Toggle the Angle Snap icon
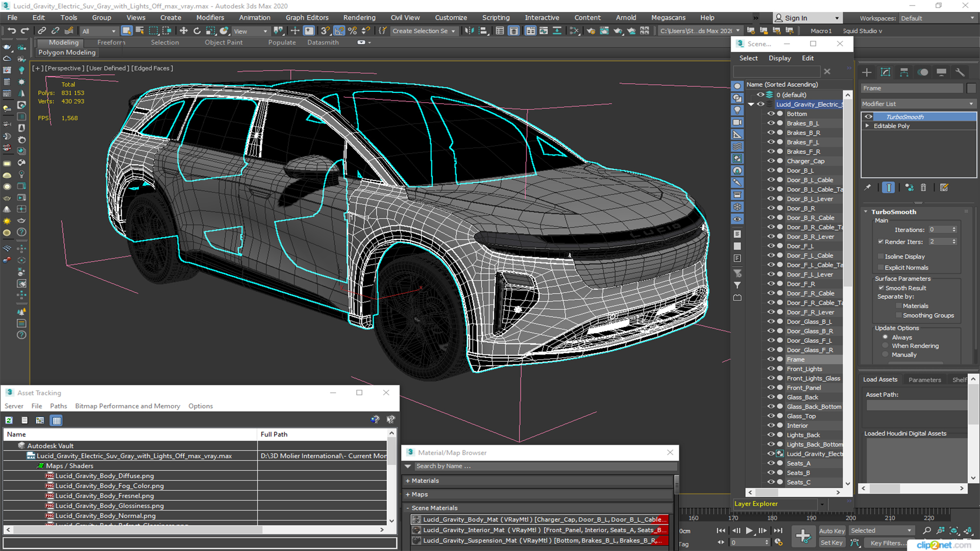The height and width of the screenshot is (551, 980). point(339,31)
